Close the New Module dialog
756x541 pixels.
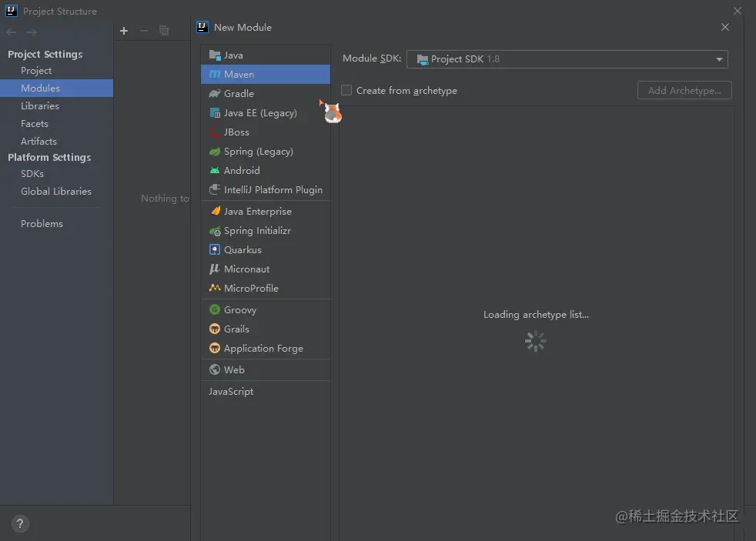pyautogui.click(x=724, y=27)
